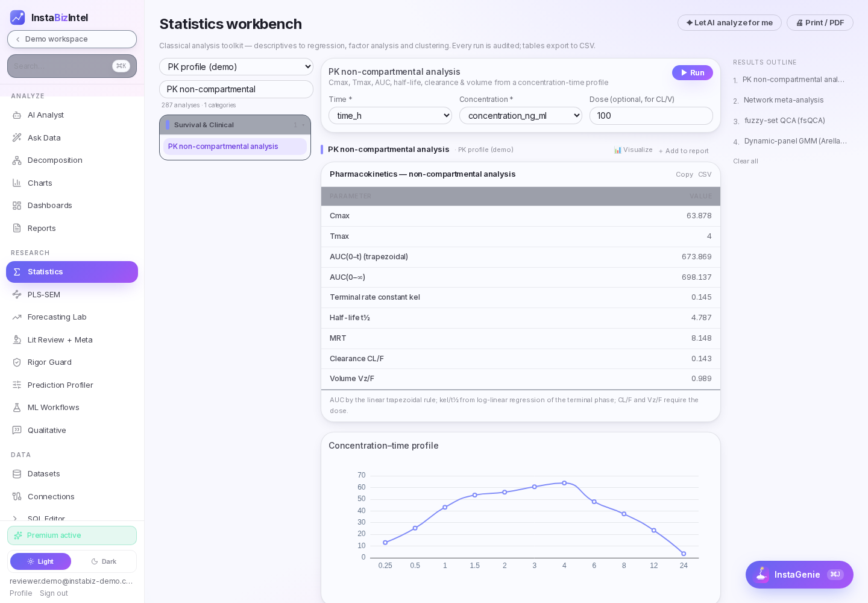Open Prediction Profiler sliders icon
Viewport: 868px width, 603px height.
[17, 385]
